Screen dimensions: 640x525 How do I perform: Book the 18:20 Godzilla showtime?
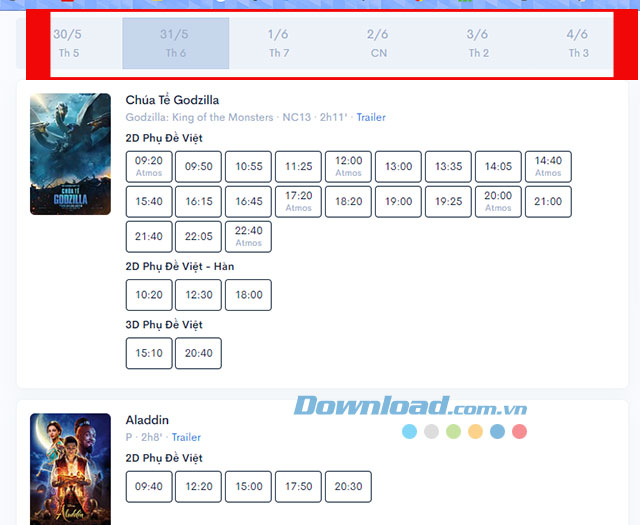(x=348, y=202)
